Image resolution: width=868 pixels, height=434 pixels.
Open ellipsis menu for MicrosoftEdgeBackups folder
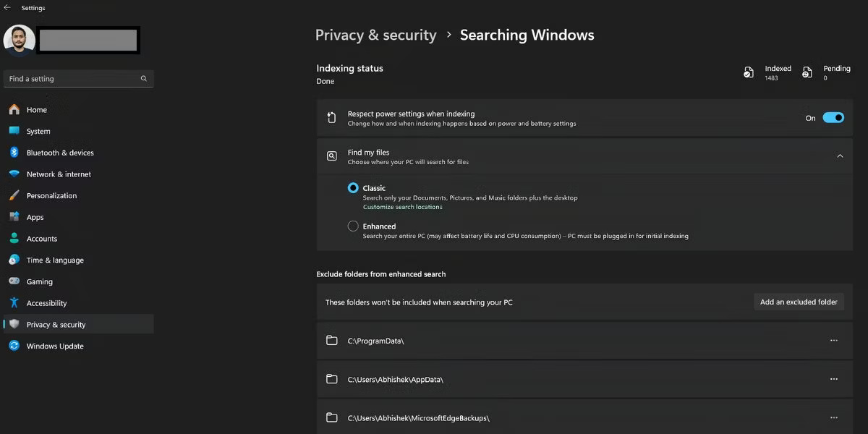(x=834, y=417)
